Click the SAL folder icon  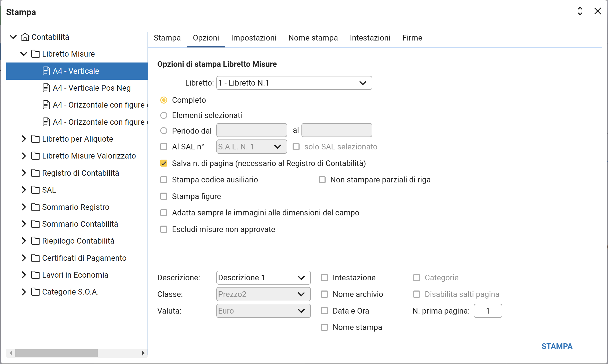click(35, 190)
